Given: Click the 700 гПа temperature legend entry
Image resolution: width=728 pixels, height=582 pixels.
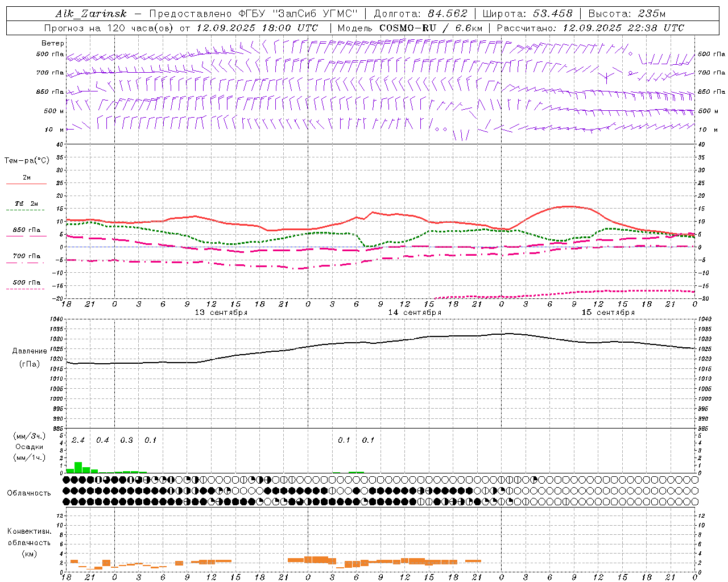Looking at the screenshot, I should (x=27, y=256).
